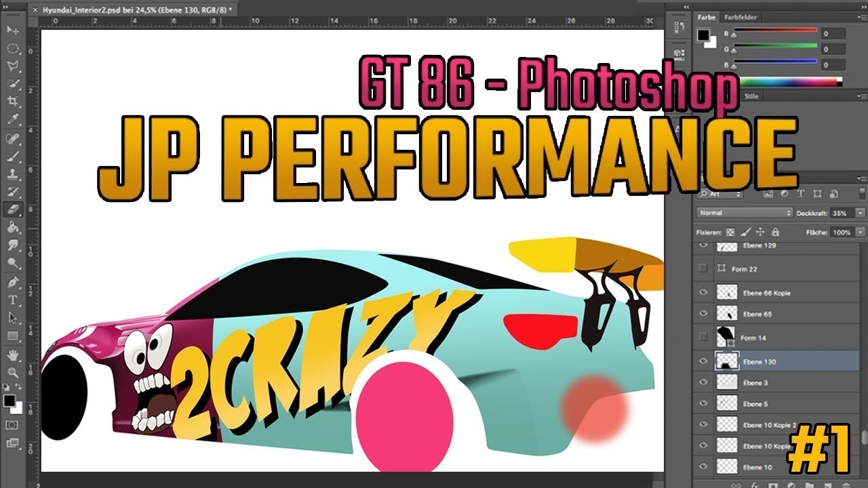Hide layer Ebene 3
The width and height of the screenshot is (868, 488).
click(x=703, y=383)
